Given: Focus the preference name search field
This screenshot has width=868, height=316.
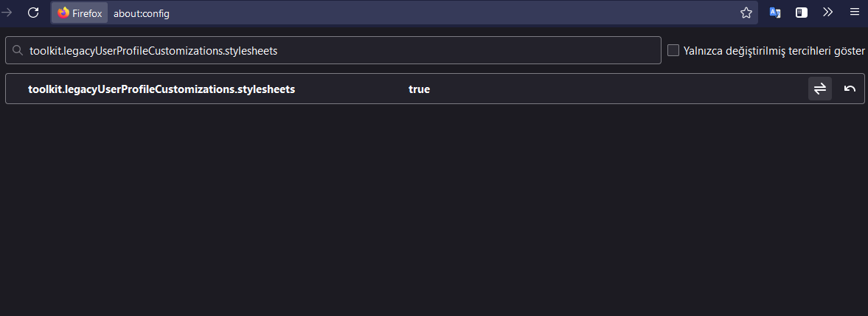Looking at the screenshot, I should click(x=339, y=51).
